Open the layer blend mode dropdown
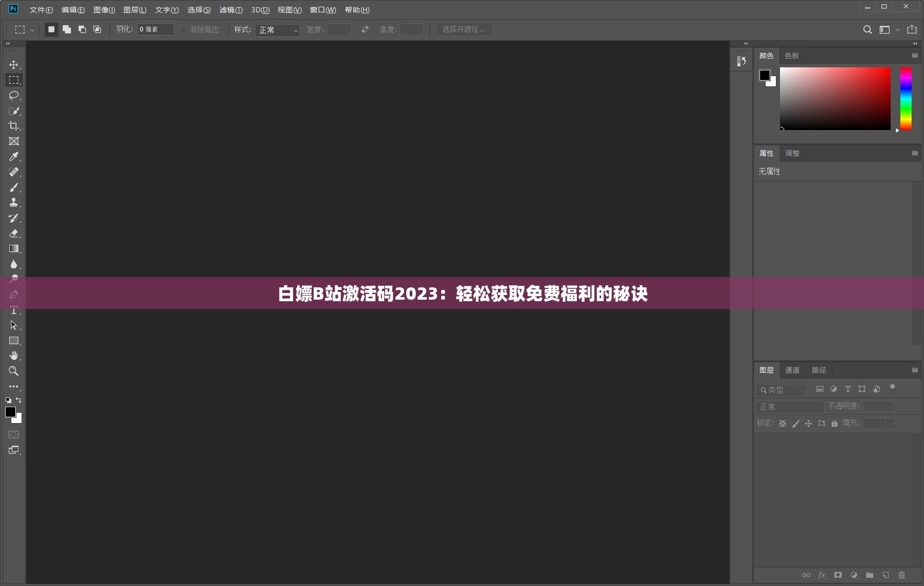 (790, 407)
